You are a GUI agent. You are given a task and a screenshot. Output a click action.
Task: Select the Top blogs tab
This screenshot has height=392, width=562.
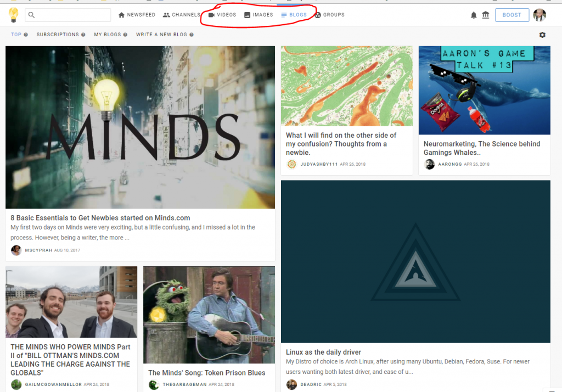[x=16, y=35]
